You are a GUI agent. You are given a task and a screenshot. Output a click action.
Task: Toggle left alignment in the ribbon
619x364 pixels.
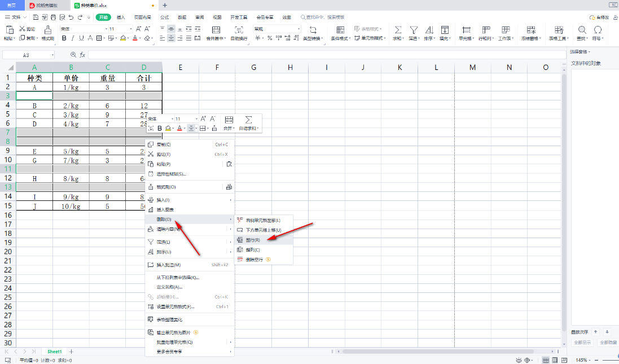[x=163, y=38]
